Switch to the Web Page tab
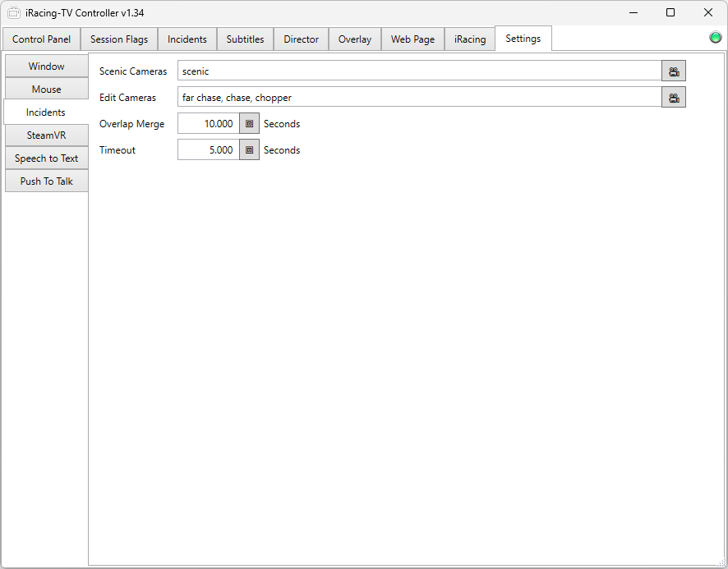Screen dimensions: 728x569 pyautogui.click(x=412, y=39)
